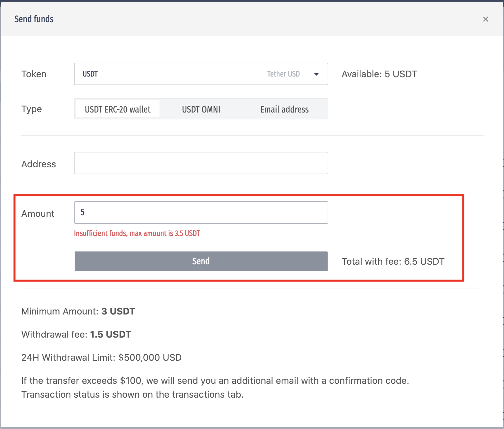Click the Amount field label
This screenshot has width=504, height=429.
(38, 214)
